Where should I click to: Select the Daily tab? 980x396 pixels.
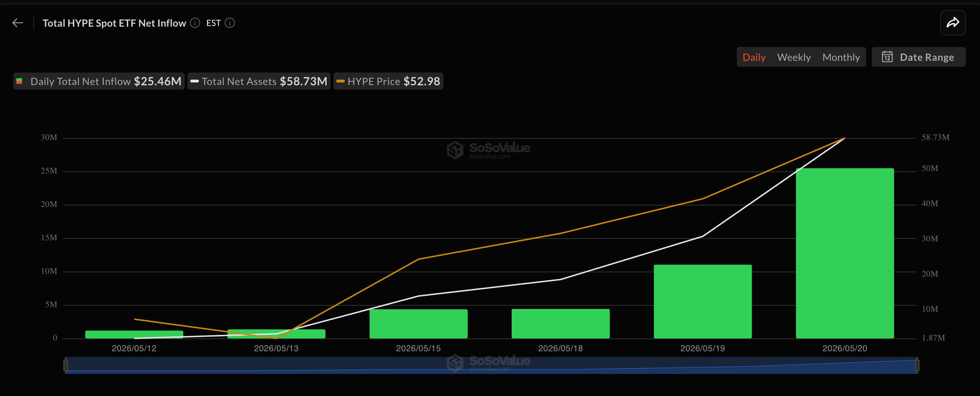tap(753, 58)
